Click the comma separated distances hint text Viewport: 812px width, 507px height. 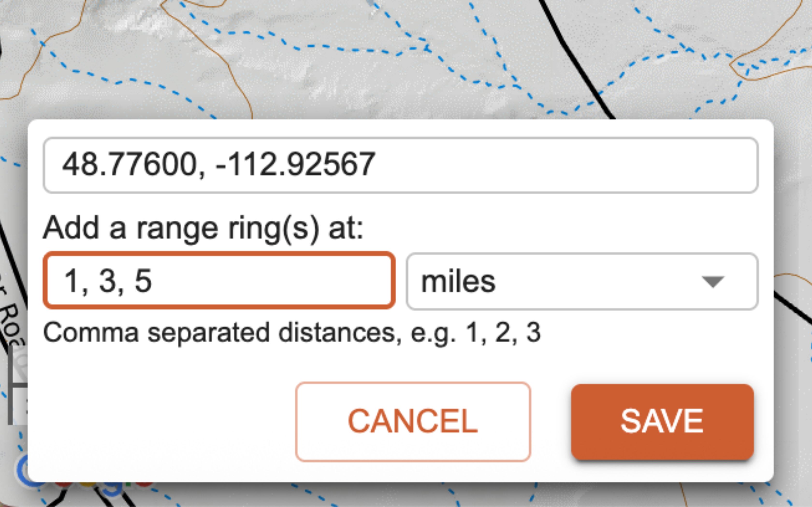(x=292, y=333)
